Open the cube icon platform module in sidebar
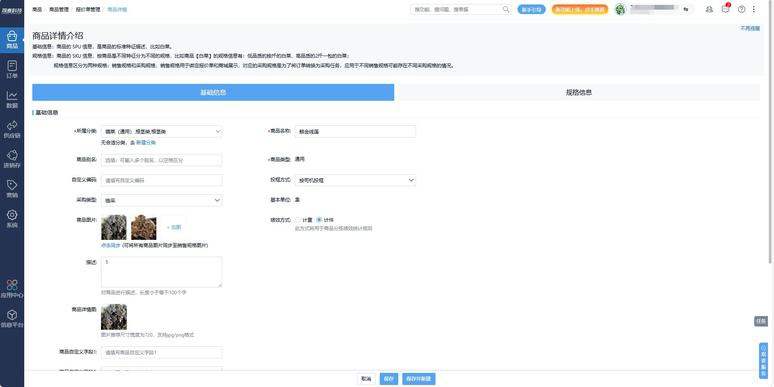 click(12, 319)
